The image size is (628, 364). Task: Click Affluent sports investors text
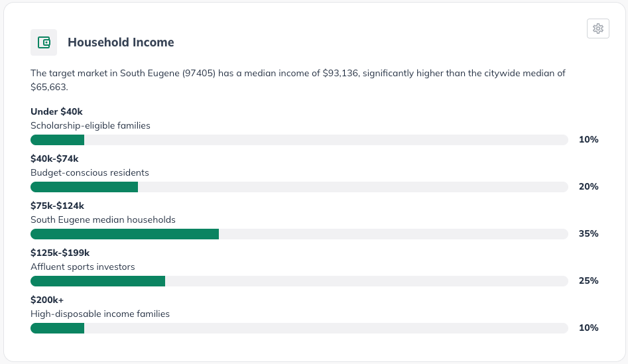click(x=82, y=267)
